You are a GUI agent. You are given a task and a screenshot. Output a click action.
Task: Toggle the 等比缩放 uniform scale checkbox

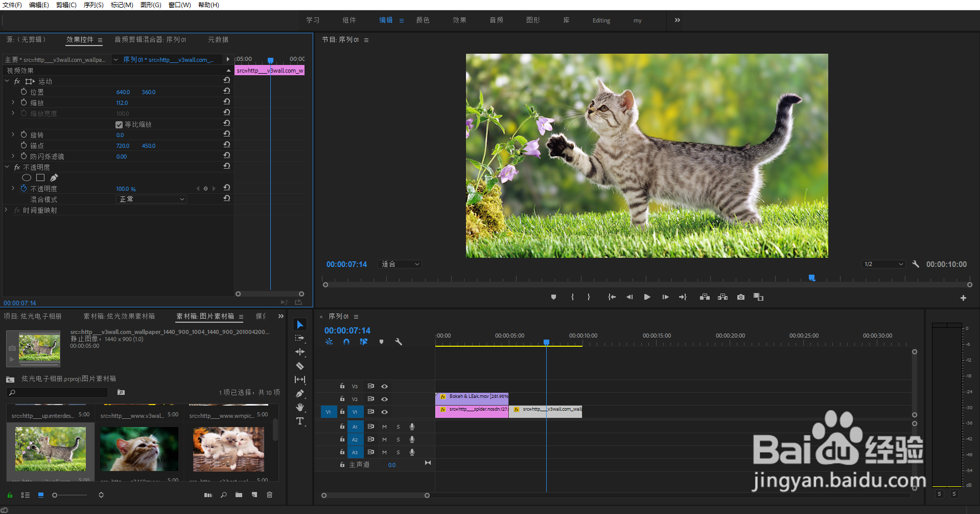pos(119,125)
